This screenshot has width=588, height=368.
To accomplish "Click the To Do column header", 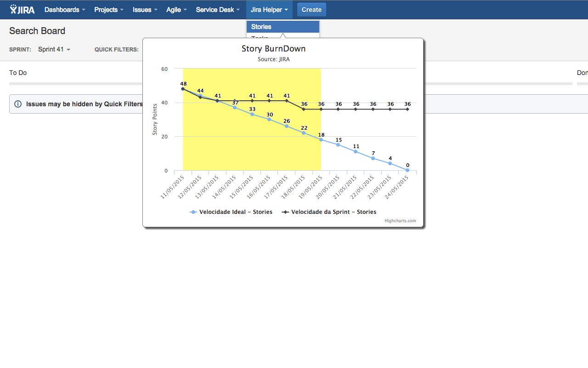I will click(x=18, y=73).
